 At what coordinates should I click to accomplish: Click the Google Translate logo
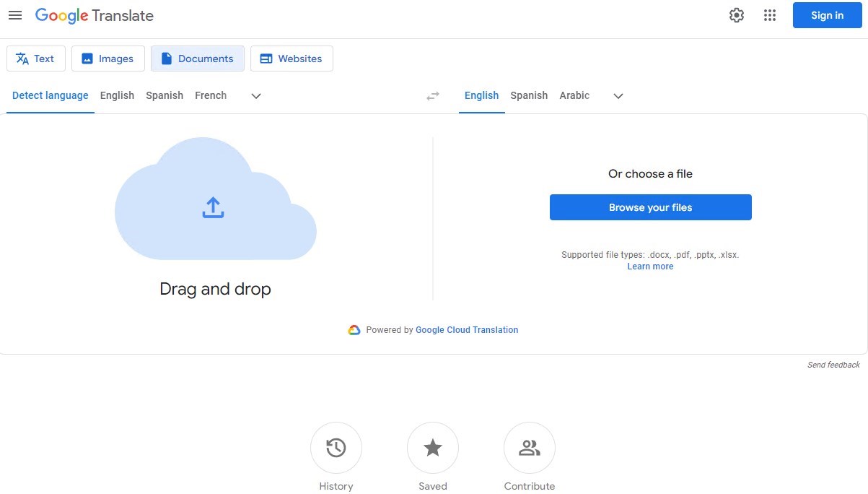pos(94,15)
